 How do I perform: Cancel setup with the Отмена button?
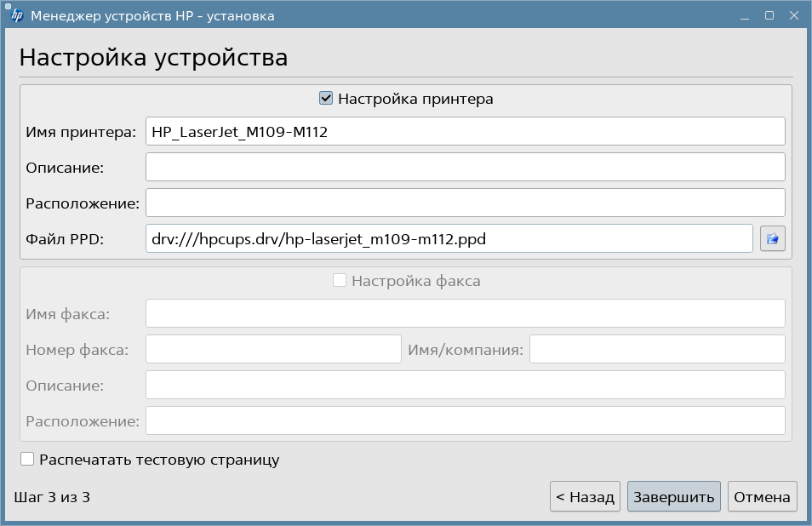[x=762, y=497]
